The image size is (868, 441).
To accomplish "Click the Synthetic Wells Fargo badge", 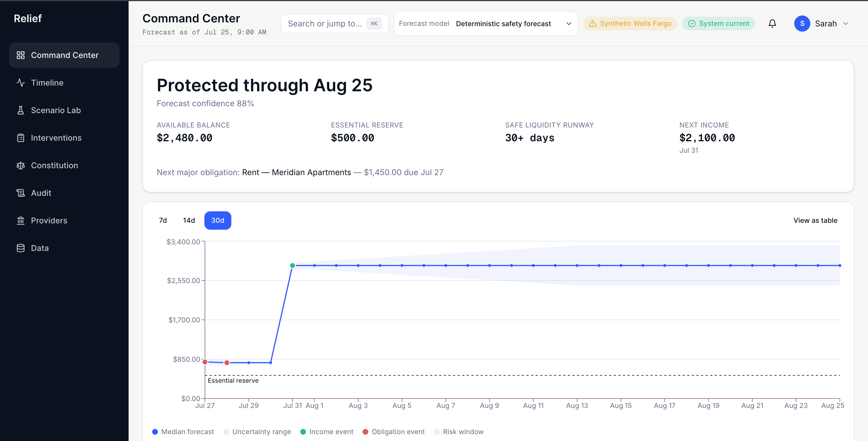I will (x=630, y=24).
